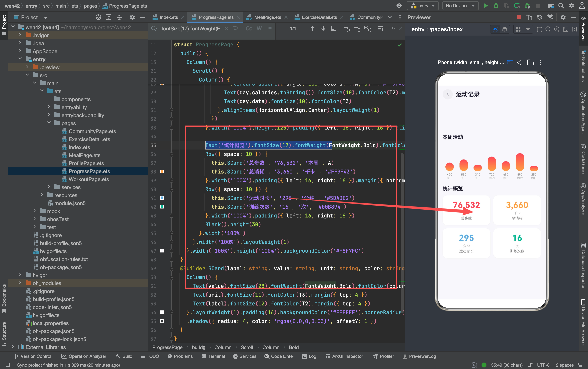The image size is (588, 369).
Task: Click the Apply Changes reload icon
Action: [516, 6]
